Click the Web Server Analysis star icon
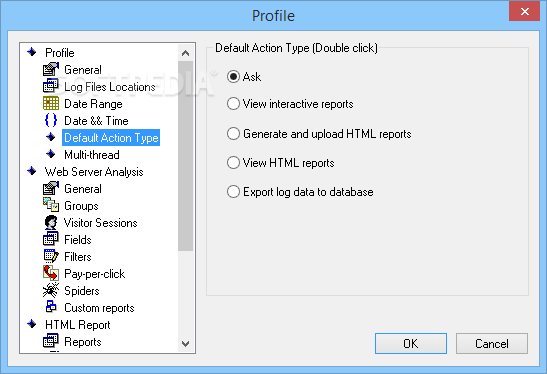547x374 pixels. (32, 171)
